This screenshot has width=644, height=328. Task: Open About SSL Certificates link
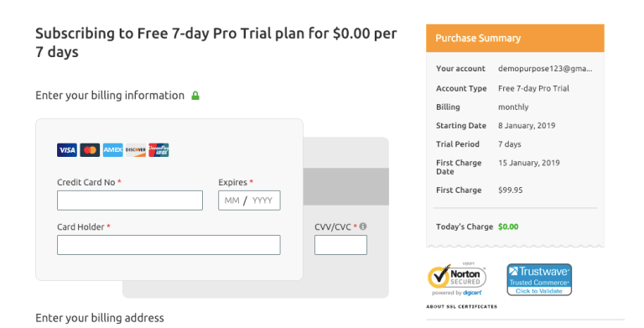pyautogui.click(x=462, y=307)
